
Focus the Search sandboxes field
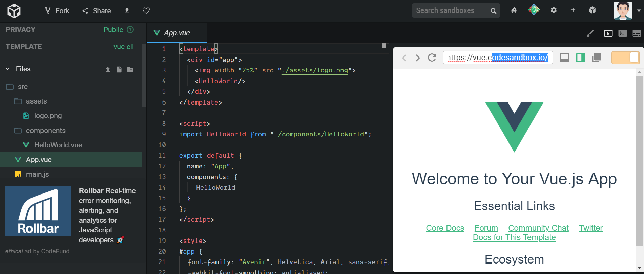pyautogui.click(x=456, y=10)
